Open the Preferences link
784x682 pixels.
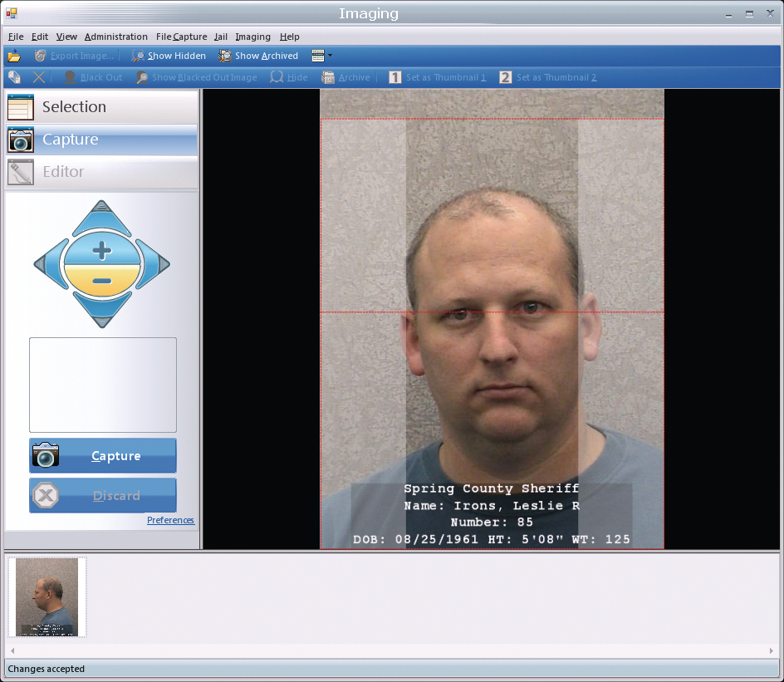tap(170, 520)
